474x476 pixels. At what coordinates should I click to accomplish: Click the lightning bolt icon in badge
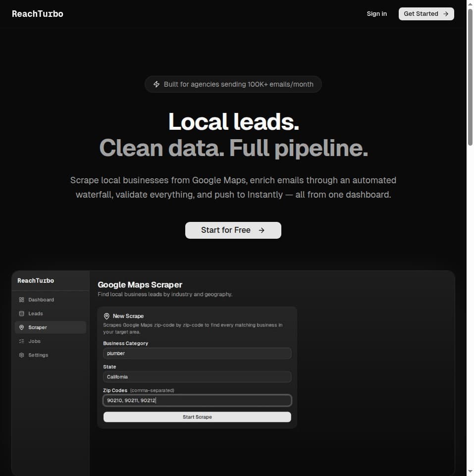tap(157, 84)
